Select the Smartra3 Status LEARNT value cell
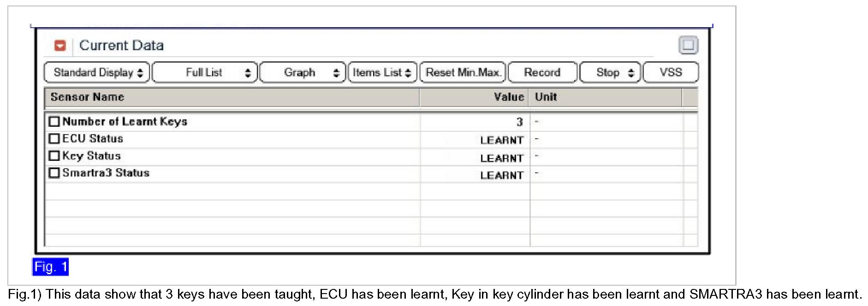 pos(502,176)
